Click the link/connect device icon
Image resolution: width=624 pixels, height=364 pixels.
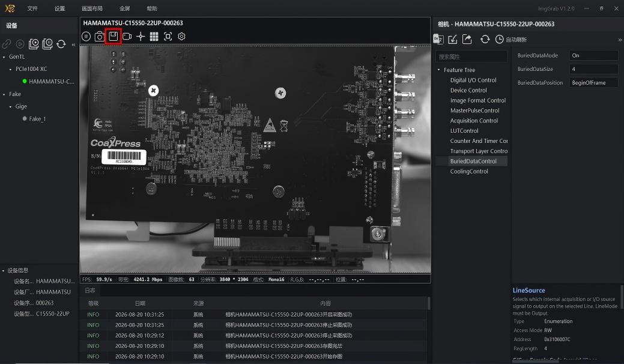(7, 44)
